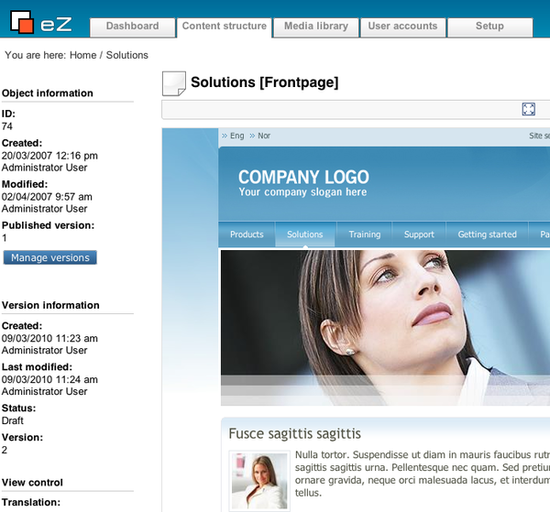Click last modified 09/03/2010 11:24 am
Viewport: 550px width, 512px height.
pyautogui.click(x=49, y=379)
